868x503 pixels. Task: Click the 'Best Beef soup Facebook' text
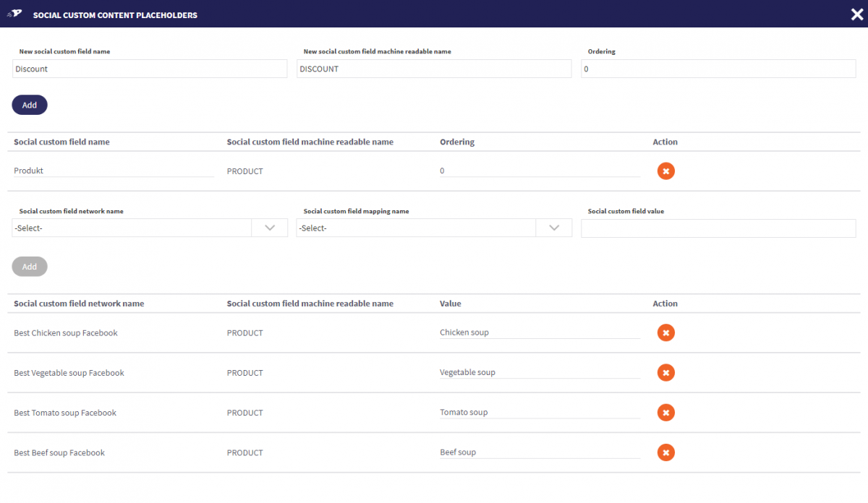pos(59,452)
